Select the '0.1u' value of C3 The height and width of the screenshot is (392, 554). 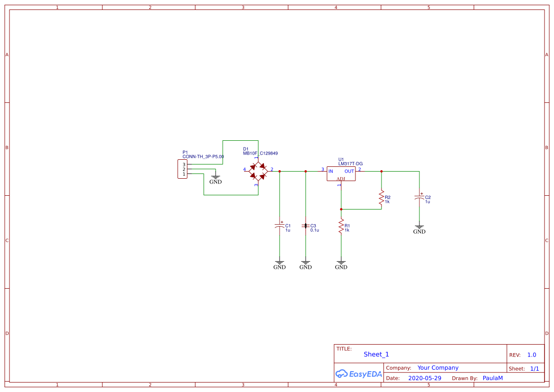315,230
